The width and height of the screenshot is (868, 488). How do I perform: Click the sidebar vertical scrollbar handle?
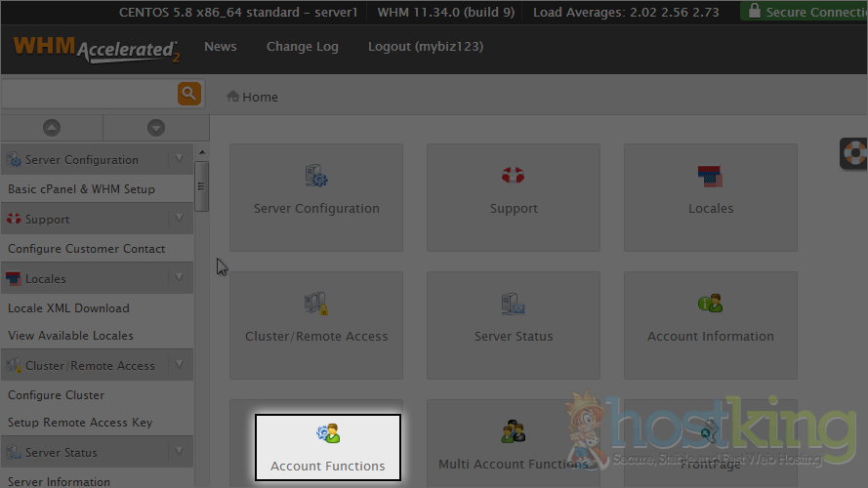(x=201, y=185)
